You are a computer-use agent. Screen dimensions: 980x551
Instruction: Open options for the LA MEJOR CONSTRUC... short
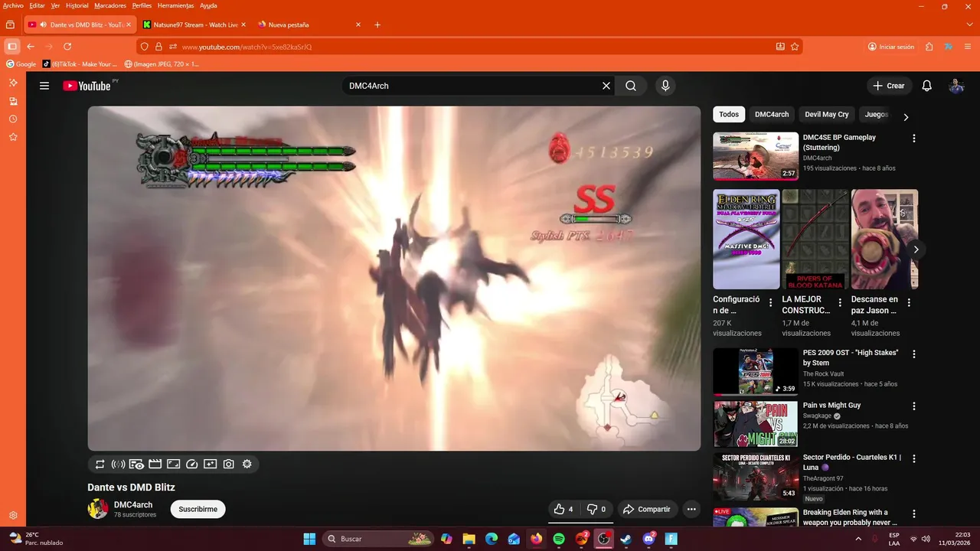tap(840, 303)
